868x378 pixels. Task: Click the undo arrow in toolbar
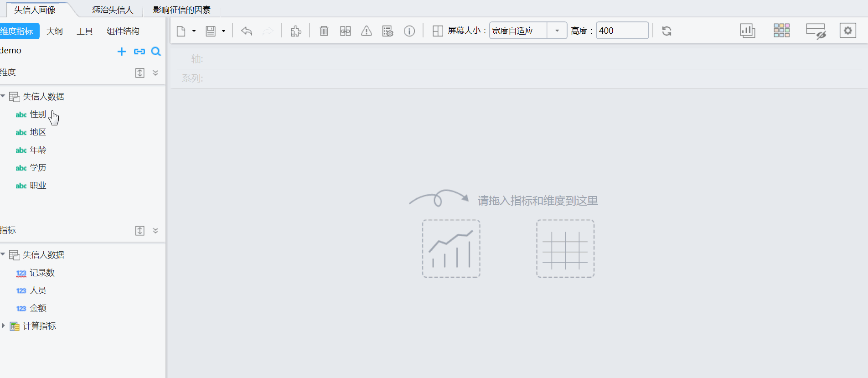pos(247,31)
